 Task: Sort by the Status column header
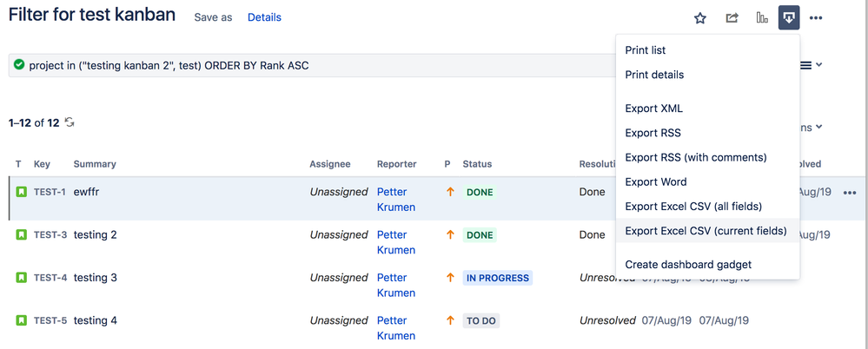(477, 164)
